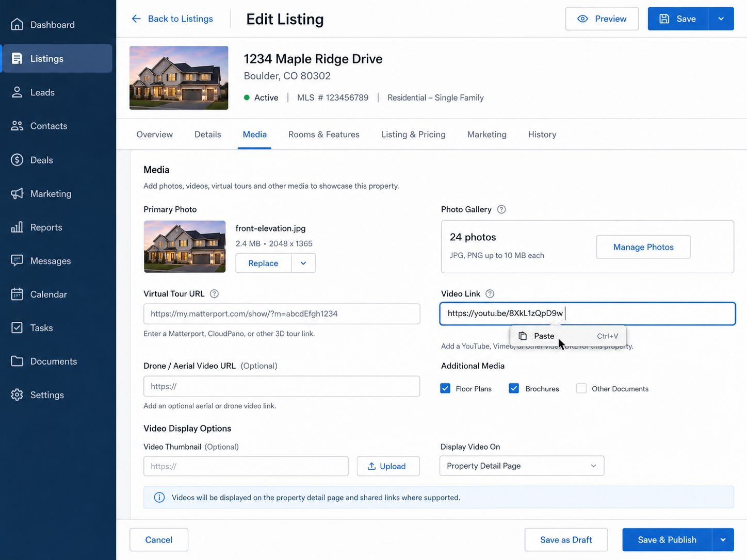This screenshot has height=560, width=747.
Task: Click the Cancel button
Action: pyautogui.click(x=159, y=540)
